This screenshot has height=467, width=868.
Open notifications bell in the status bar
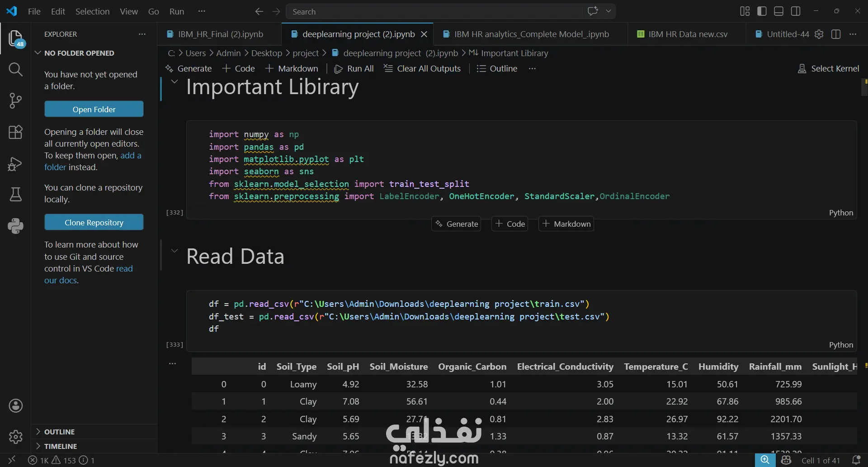tap(856, 460)
